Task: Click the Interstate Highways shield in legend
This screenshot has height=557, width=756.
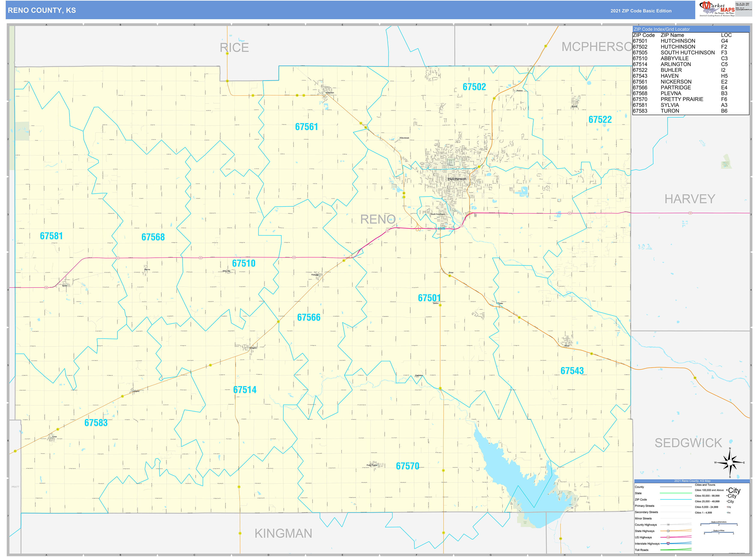Action: point(668,544)
